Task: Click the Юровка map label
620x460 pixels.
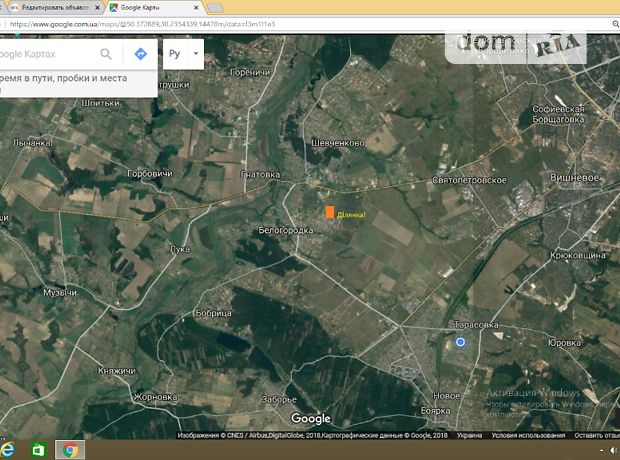Action: (564, 343)
